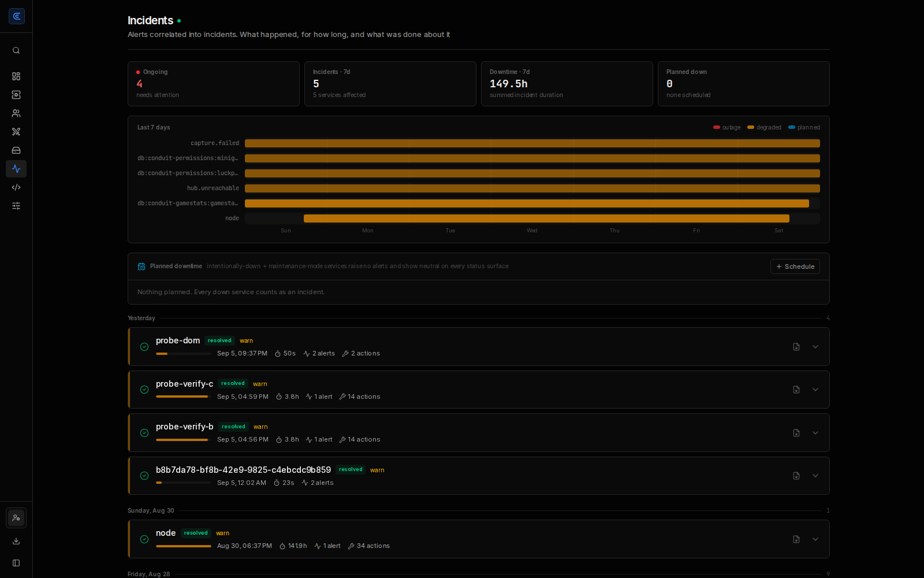Expand the node incident row
Image resolution: width=924 pixels, height=578 pixels.
815,539
